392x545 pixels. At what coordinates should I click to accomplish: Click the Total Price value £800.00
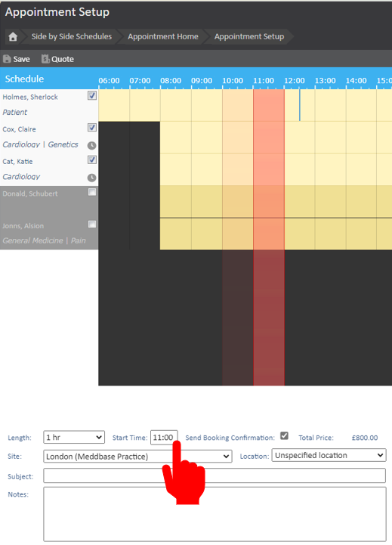pos(365,438)
